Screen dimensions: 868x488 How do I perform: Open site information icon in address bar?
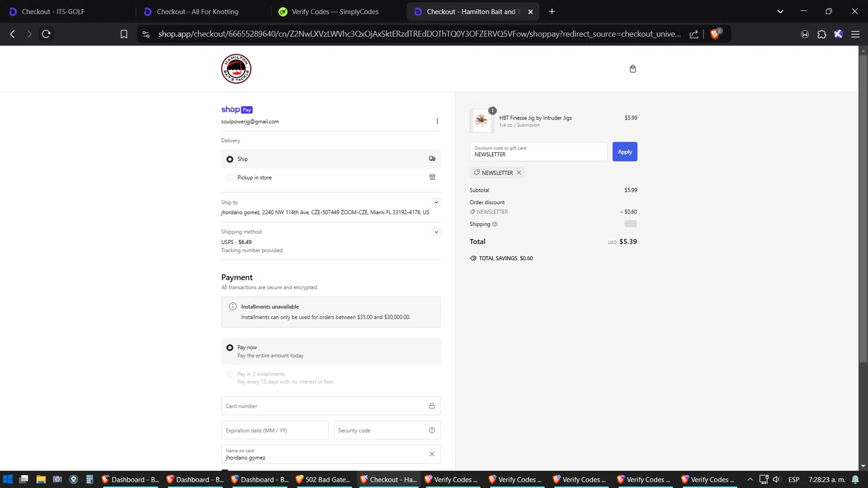146,34
